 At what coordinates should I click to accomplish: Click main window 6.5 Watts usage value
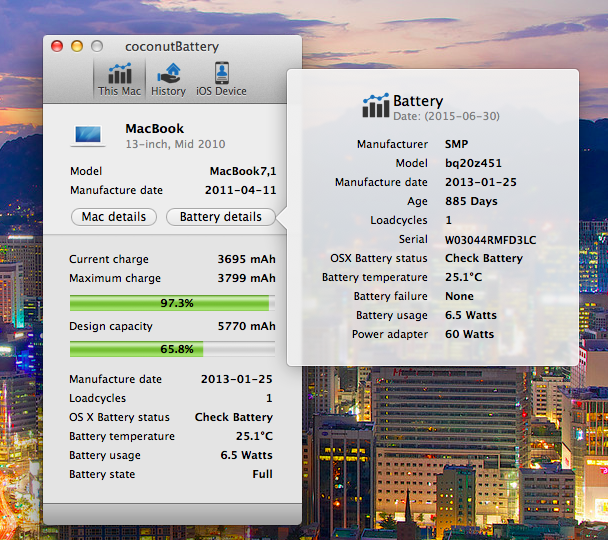point(247,455)
